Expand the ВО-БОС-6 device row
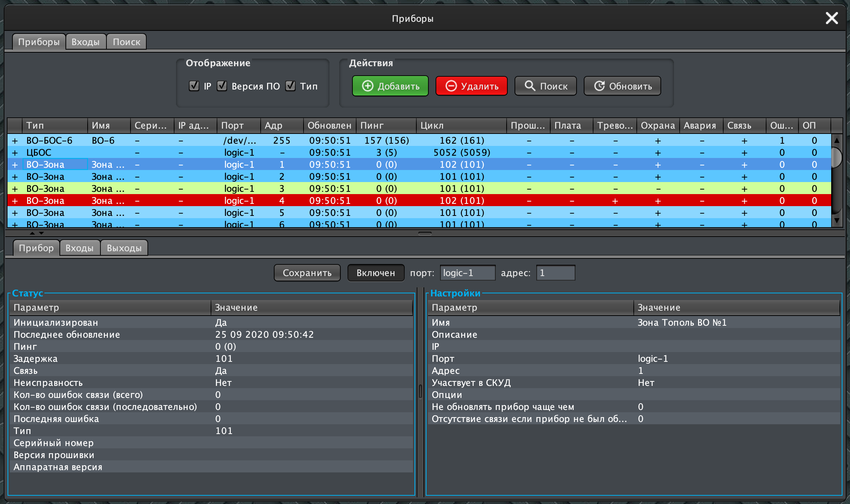Screen dimensions: 850x504 15,141
